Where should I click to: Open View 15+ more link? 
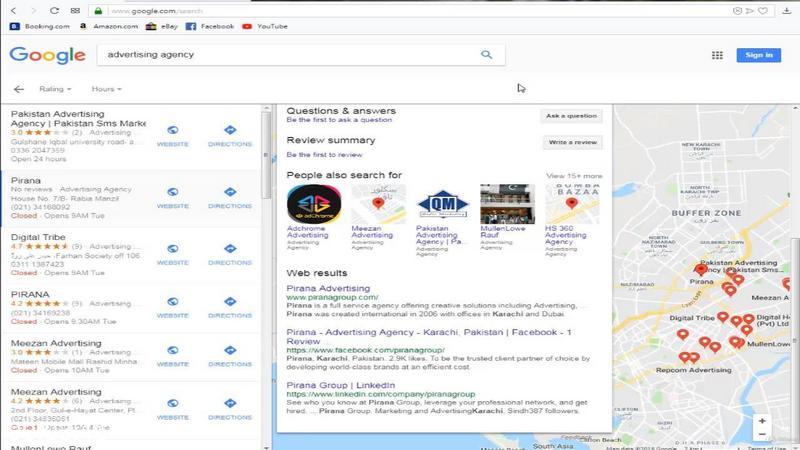[574, 176]
